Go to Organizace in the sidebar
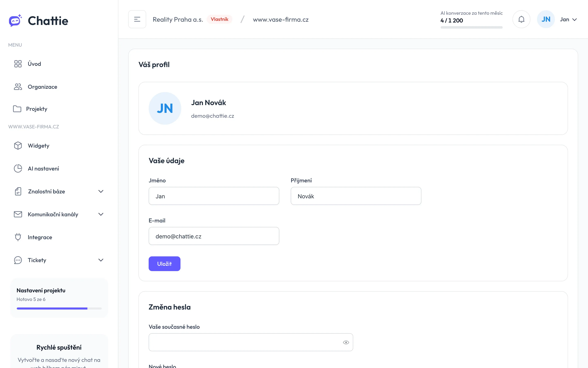 (59, 87)
